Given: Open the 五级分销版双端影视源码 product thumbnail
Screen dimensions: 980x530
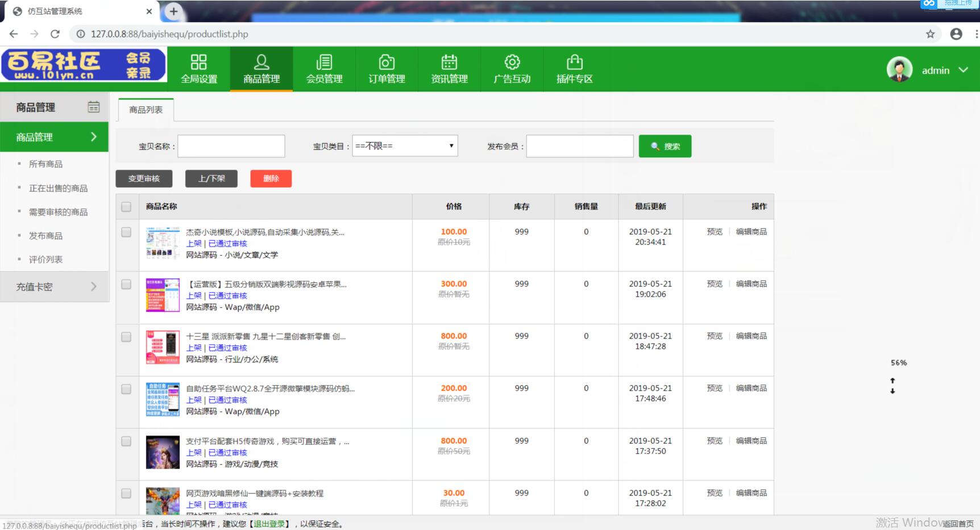Looking at the screenshot, I should tap(163, 295).
